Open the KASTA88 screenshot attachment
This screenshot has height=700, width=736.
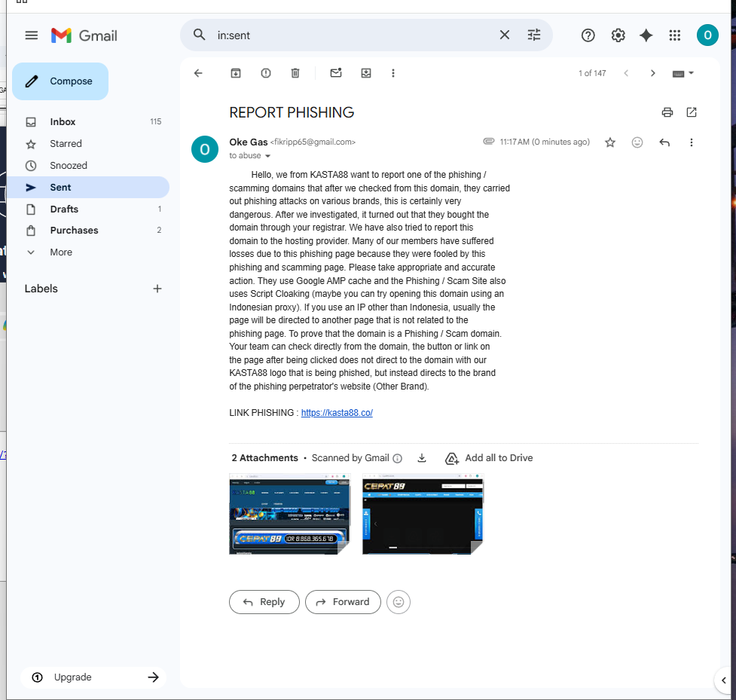(289, 514)
